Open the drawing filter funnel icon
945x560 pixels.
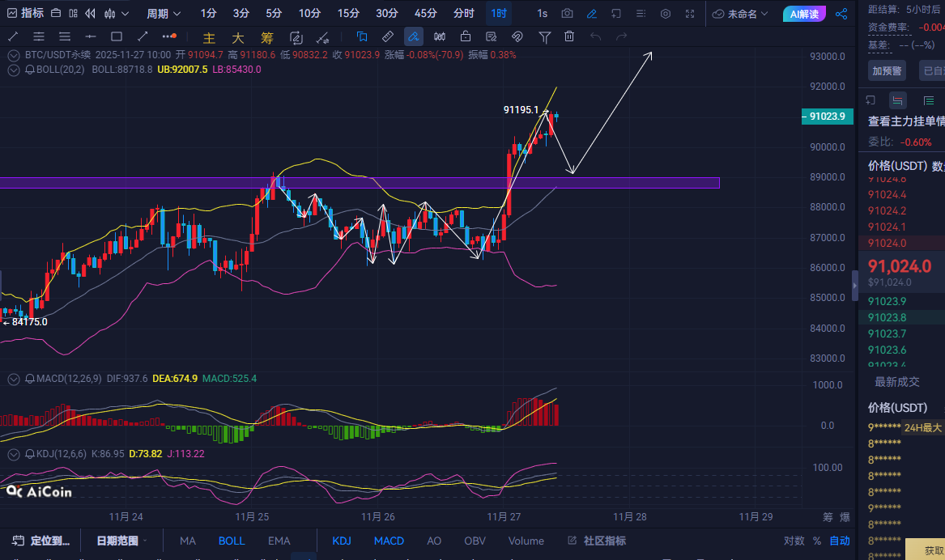coord(545,36)
